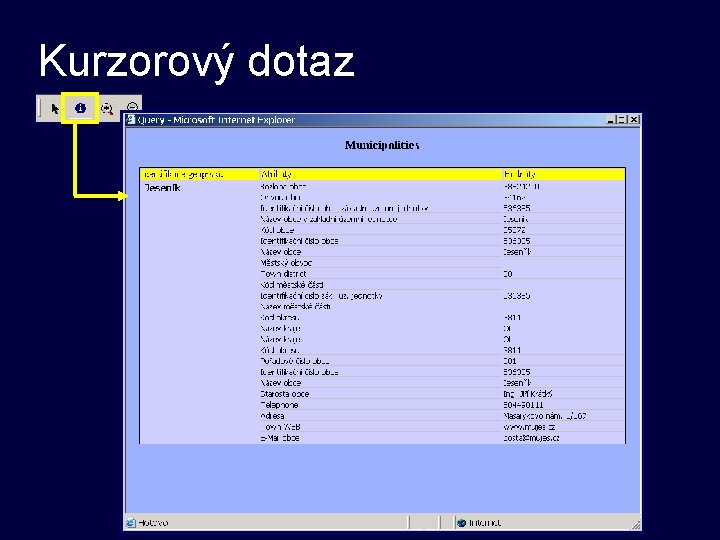Click the Adresa attribute label
Image resolution: width=720 pixels, height=540 pixels.
272,416
